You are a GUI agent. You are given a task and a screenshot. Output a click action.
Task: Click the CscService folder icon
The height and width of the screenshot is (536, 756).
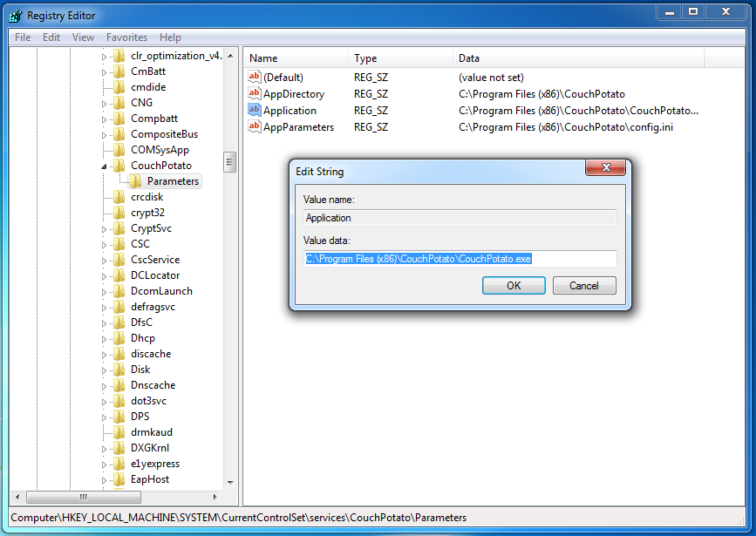click(x=119, y=260)
